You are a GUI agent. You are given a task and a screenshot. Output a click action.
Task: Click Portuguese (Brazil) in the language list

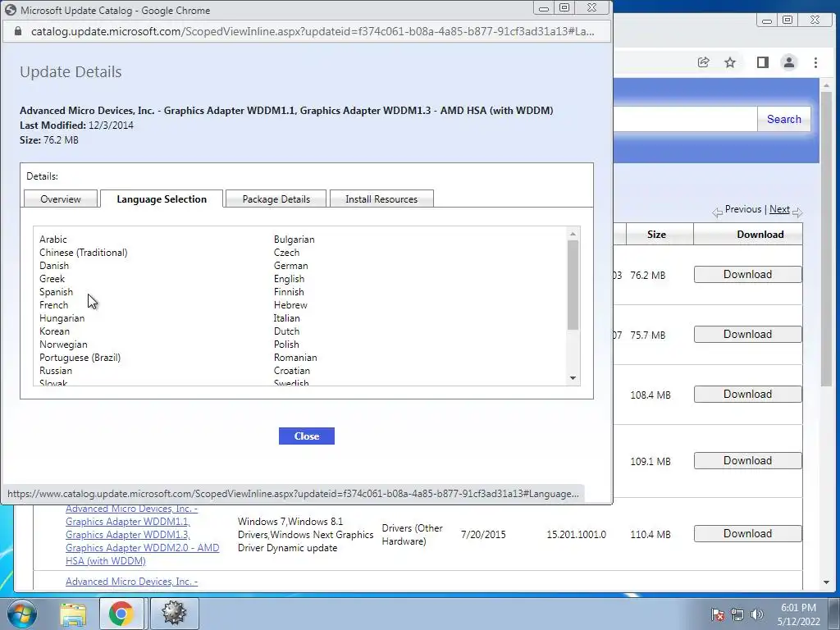[x=80, y=358]
